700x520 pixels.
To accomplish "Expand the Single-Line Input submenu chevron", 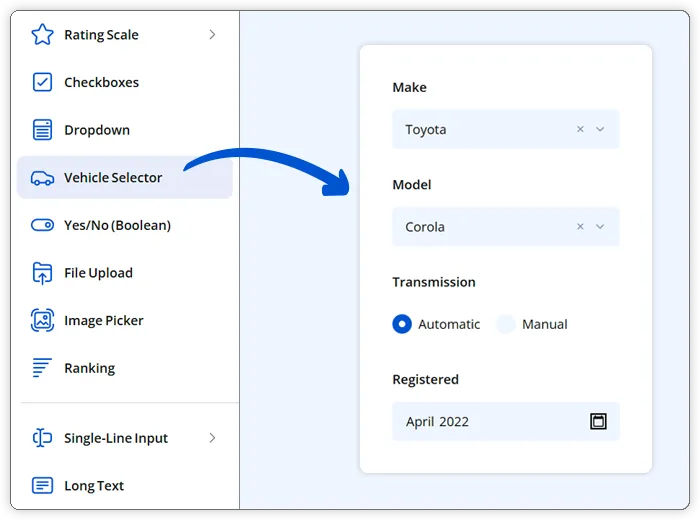I will [x=212, y=438].
